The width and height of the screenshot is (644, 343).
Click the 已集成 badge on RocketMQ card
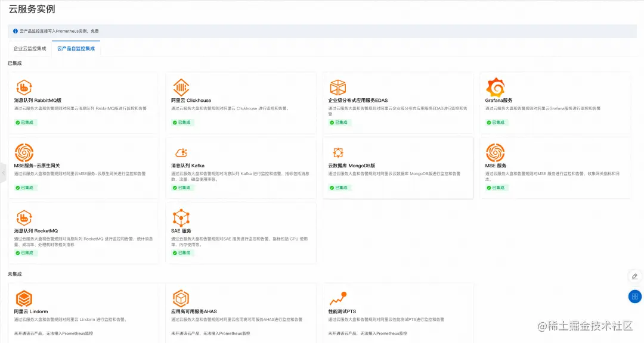[x=24, y=252]
